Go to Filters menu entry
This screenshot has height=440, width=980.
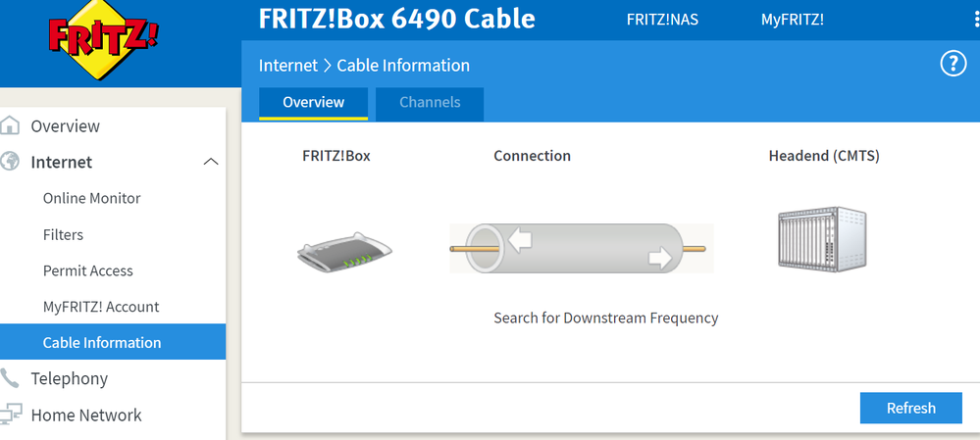(63, 234)
